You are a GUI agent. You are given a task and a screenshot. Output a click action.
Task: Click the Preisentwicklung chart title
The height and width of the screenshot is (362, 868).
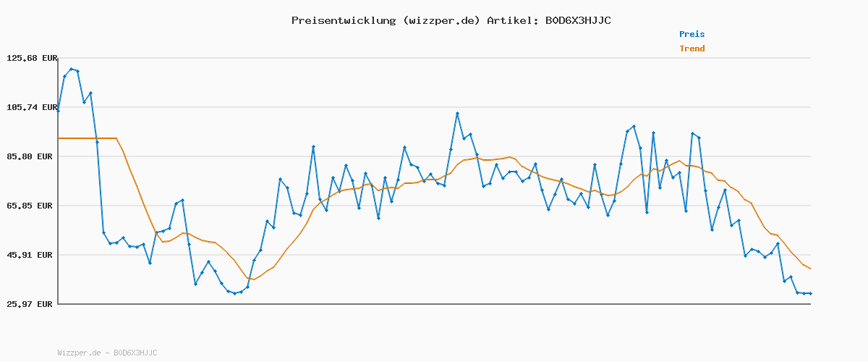click(x=451, y=20)
